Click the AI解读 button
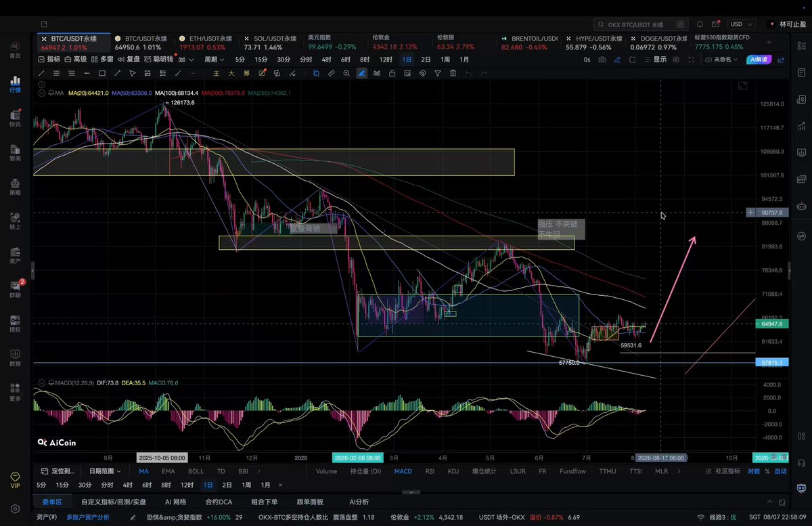This screenshot has height=526, width=812. 759,60
